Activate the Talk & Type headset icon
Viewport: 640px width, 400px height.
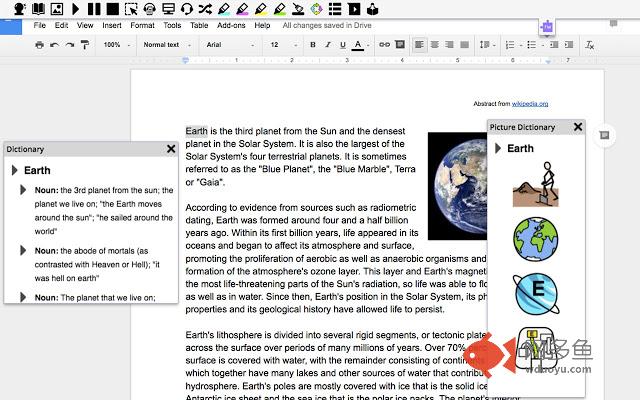[x=187, y=9]
